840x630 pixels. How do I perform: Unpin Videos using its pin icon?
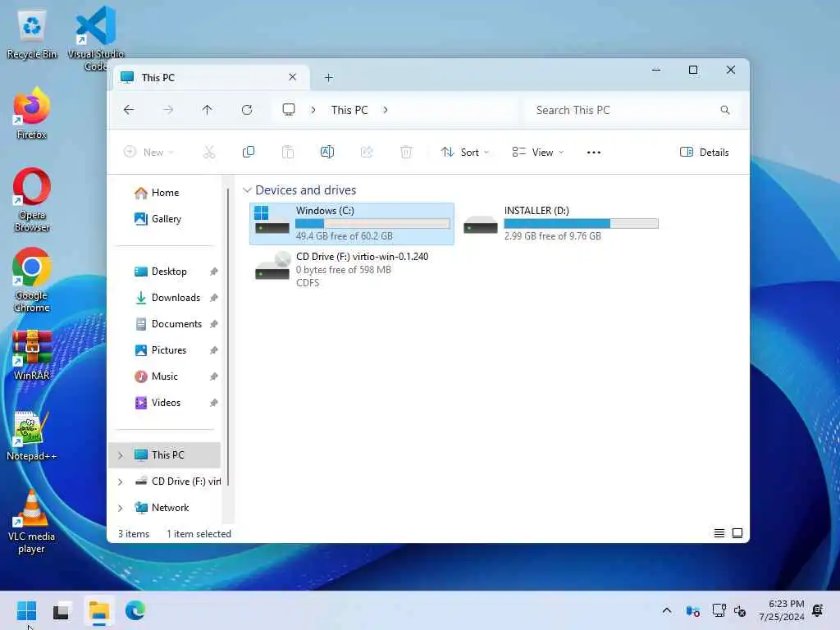click(214, 403)
